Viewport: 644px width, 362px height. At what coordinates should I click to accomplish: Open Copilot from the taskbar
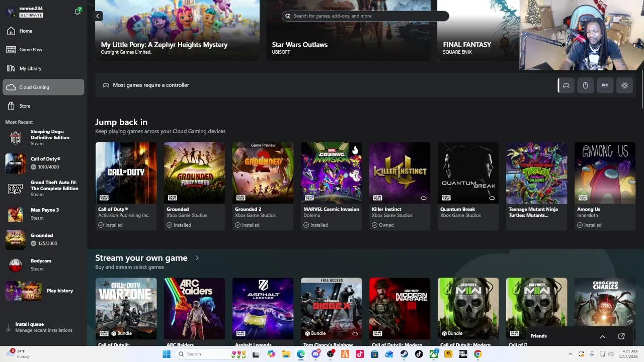pyautogui.click(x=271, y=354)
